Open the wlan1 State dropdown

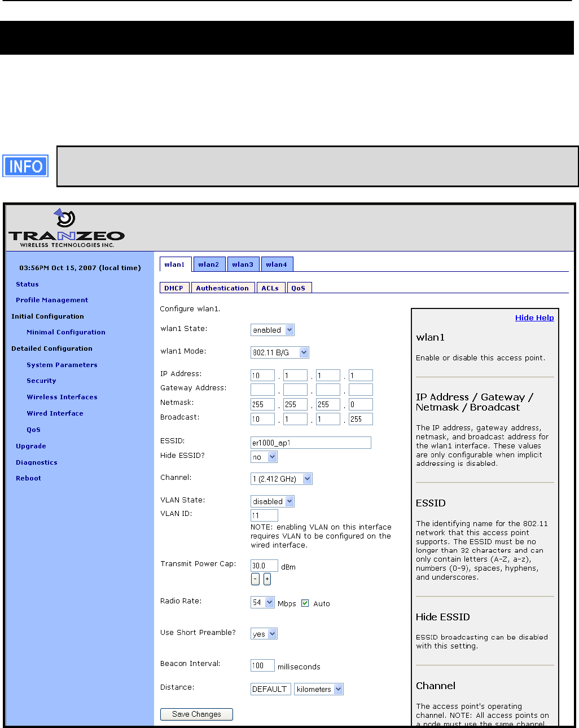(273, 330)
